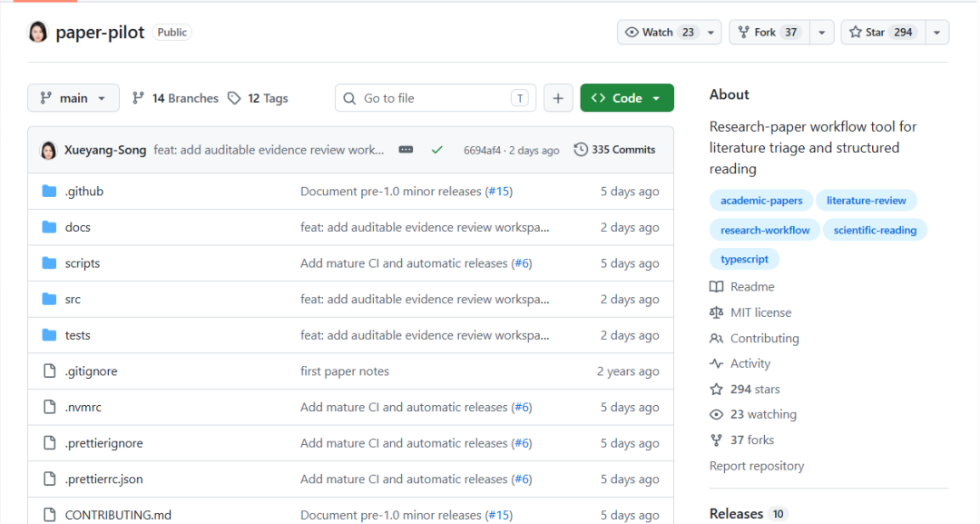Click the scale icon beside MIT license
Screen dimensions: 980x524
tap(716, 312)
